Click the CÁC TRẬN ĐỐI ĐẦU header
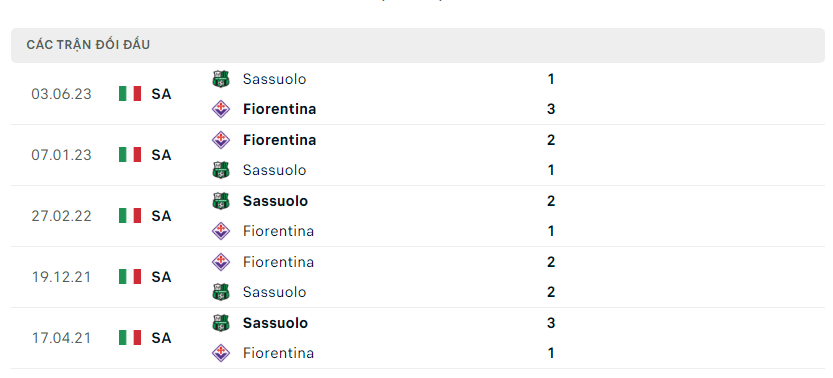The image size is (833, 378). [x=88, y=45]
